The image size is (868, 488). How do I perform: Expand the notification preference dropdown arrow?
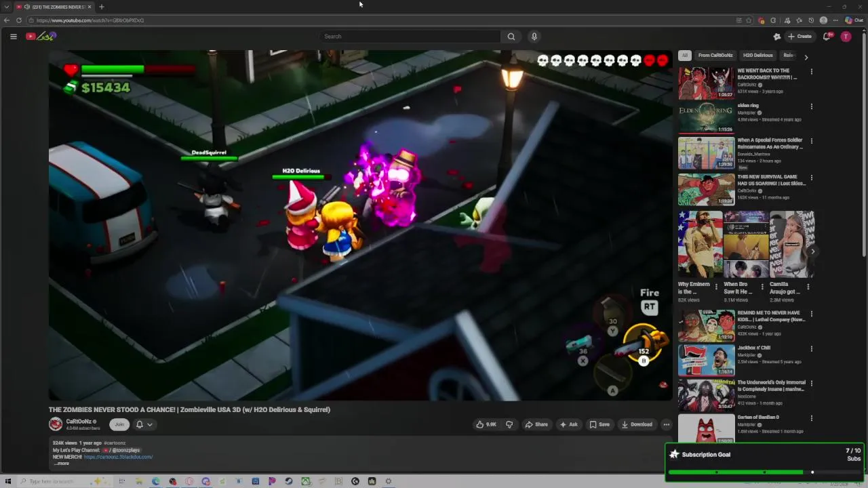150,425
